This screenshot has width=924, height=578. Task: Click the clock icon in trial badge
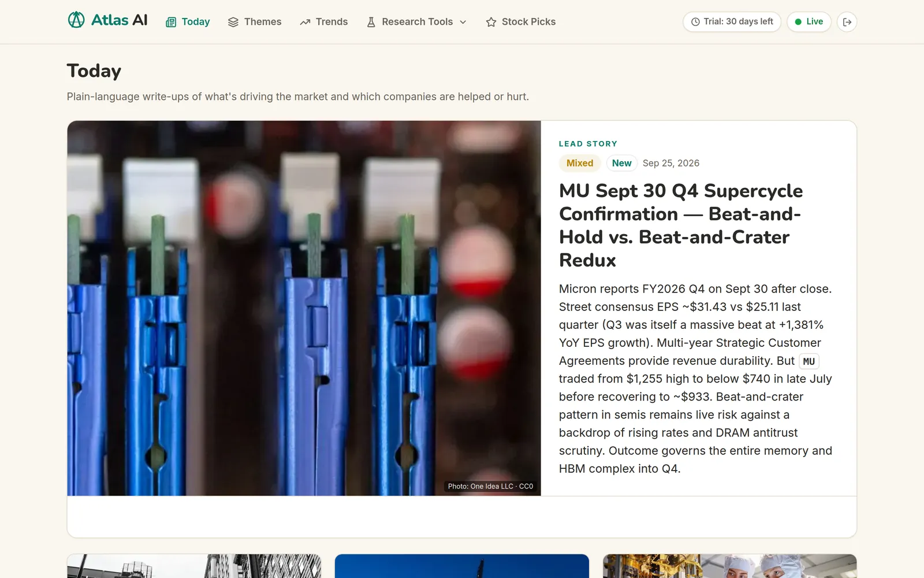pyautogui.click(x=695, y=22)
